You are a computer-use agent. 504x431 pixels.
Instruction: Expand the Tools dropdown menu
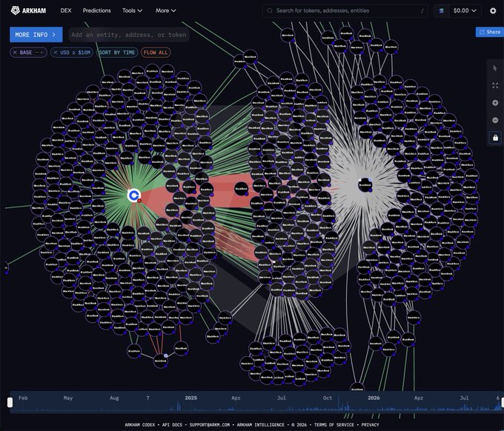pos(132,10)
